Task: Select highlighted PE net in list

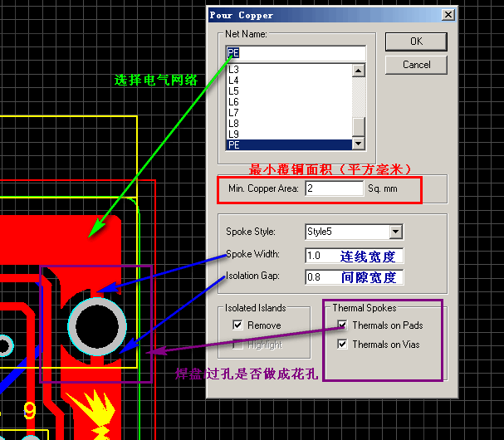Action: 289,145
